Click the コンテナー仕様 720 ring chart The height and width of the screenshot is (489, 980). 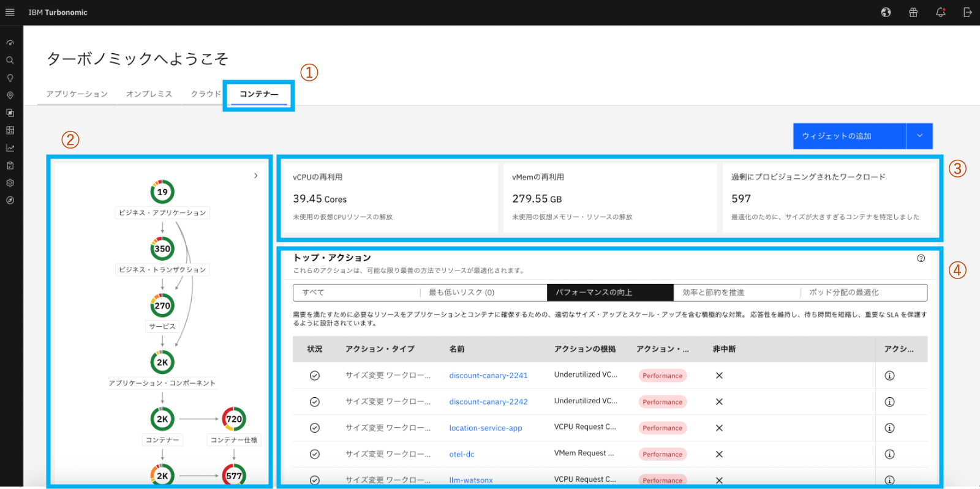[234, 419]
